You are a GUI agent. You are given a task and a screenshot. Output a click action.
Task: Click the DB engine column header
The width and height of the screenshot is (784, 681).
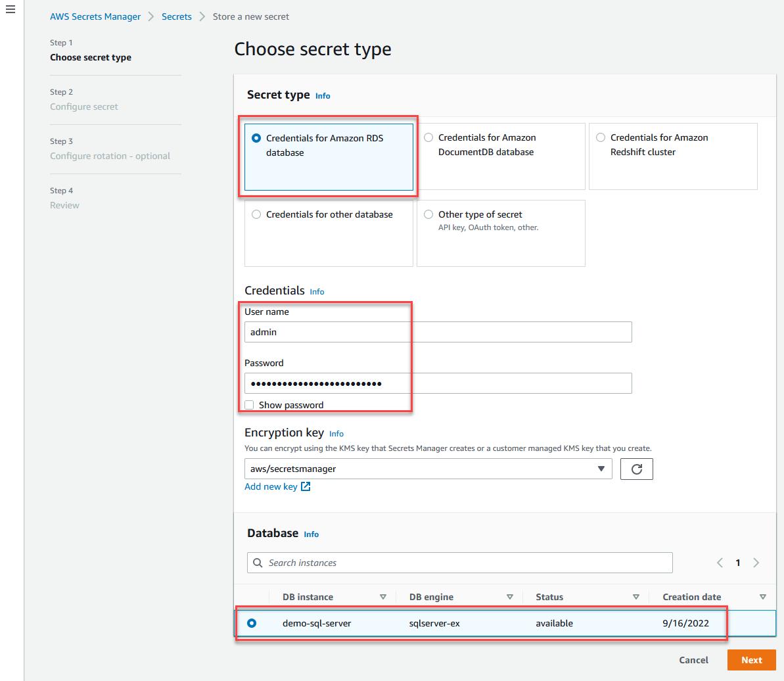tap(432, 597)
